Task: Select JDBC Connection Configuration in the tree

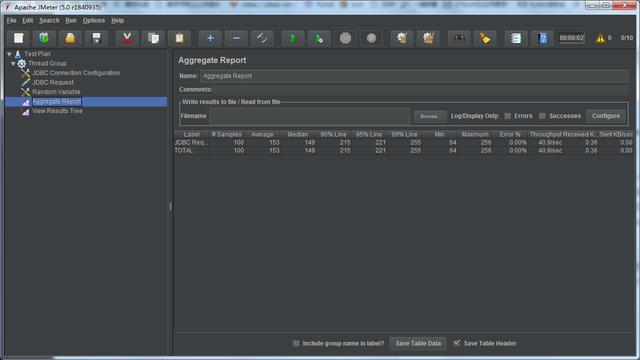Action: [x=76, y=73]
